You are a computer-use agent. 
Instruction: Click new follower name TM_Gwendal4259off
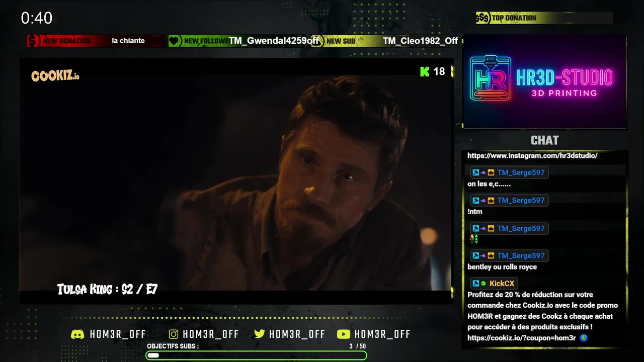pos(274,41)
